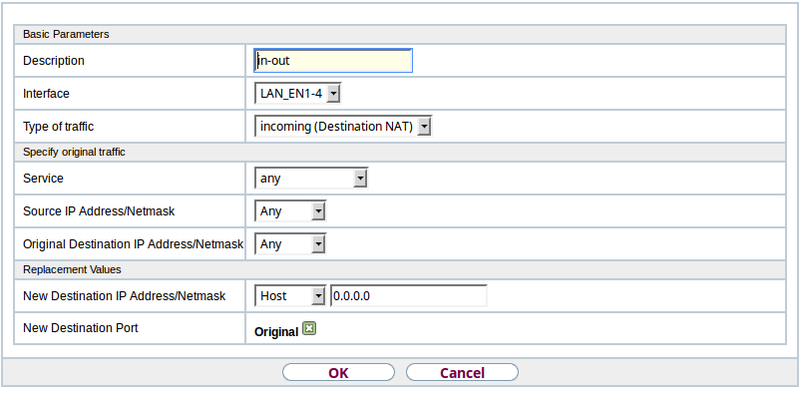Click the bold Original port value
This screenshot has width=800, height=393.
pos(276,332)
